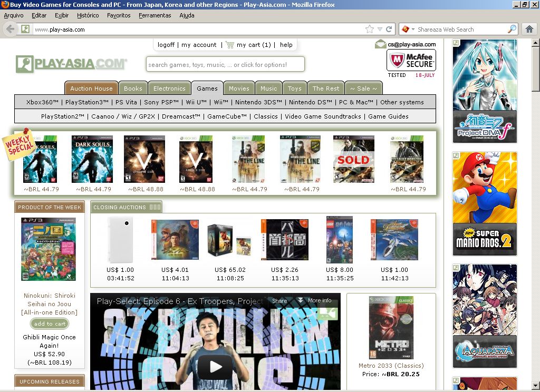Play the Play-Select Episode 6 video

tap(215, 367)
